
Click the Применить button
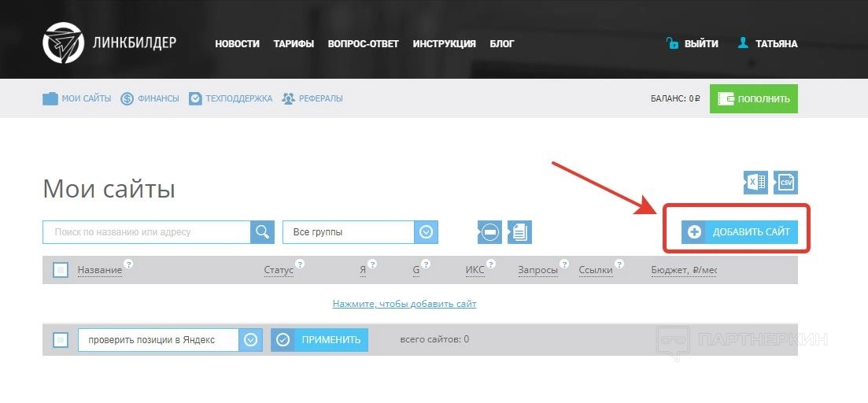[x=319, y=339]
